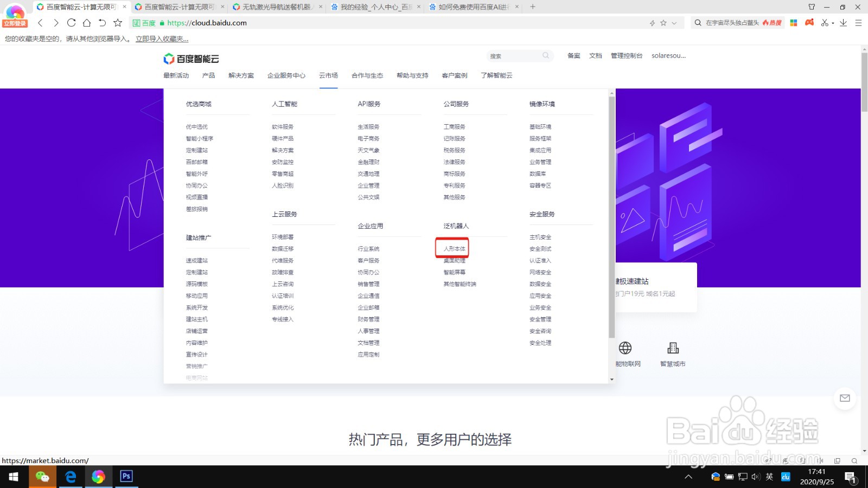Viewport: 868px width, 488px height.
Task: Click the colorful app grid icon
Action: pyautogui.click(x=794, y=23)
